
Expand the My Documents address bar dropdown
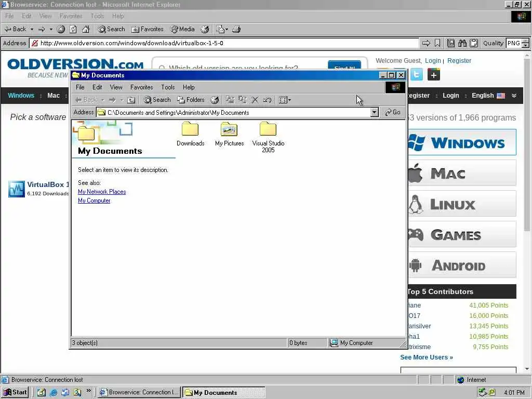coord(374,112)
